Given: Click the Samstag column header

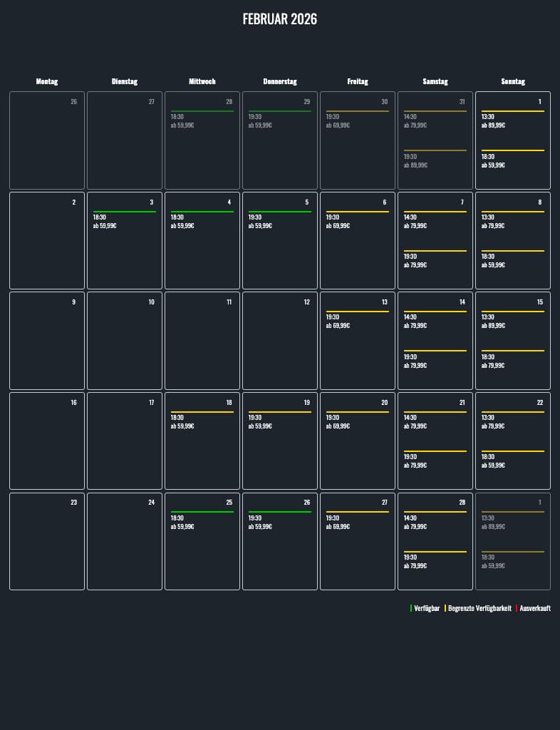Looking at the screenshot, I should [x=435, y=81].
